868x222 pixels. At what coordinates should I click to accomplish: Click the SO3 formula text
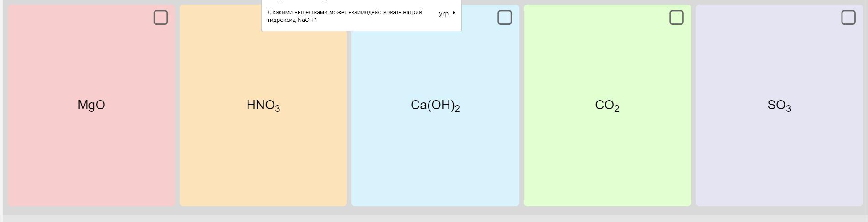779,106
